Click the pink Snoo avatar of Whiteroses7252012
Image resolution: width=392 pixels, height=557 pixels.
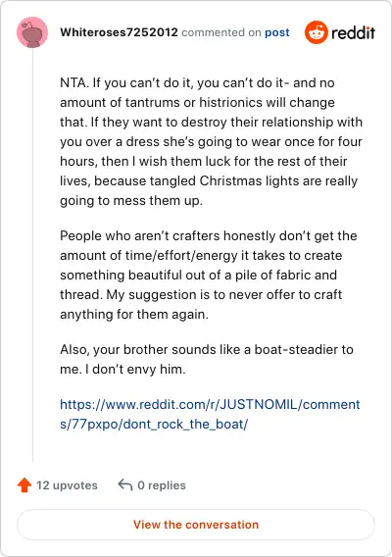point(32,32)
